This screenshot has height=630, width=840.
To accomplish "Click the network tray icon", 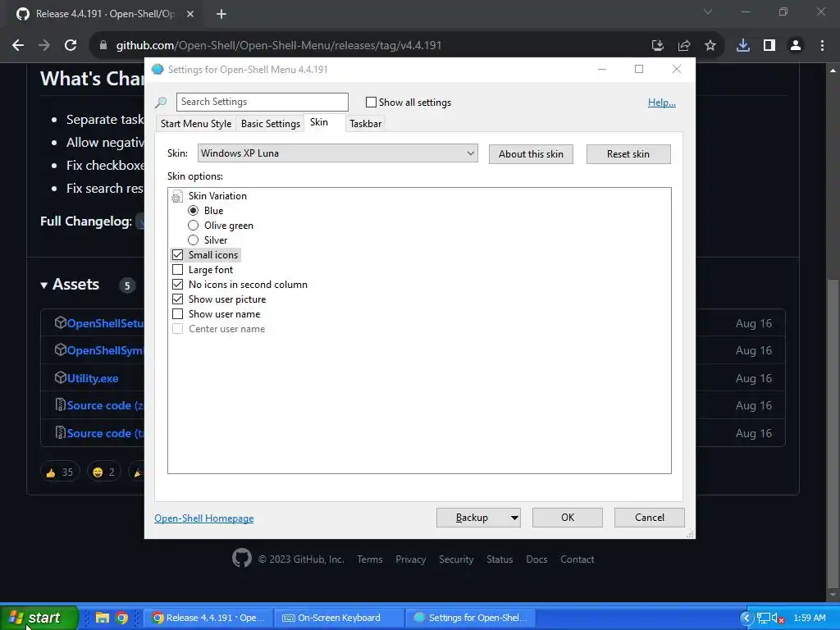I will (764, 619).
